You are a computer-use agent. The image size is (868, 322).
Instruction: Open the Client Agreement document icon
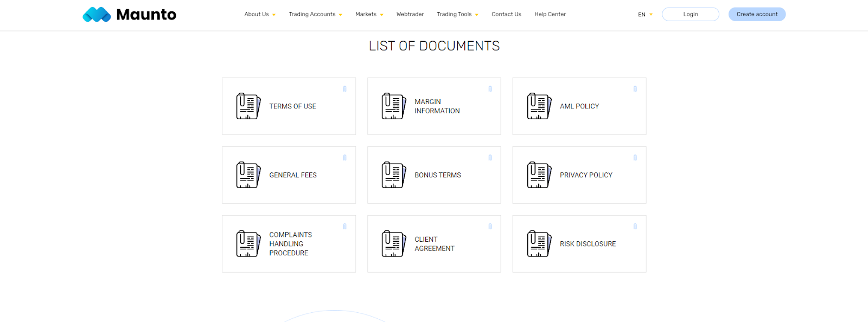pos(394,244)
